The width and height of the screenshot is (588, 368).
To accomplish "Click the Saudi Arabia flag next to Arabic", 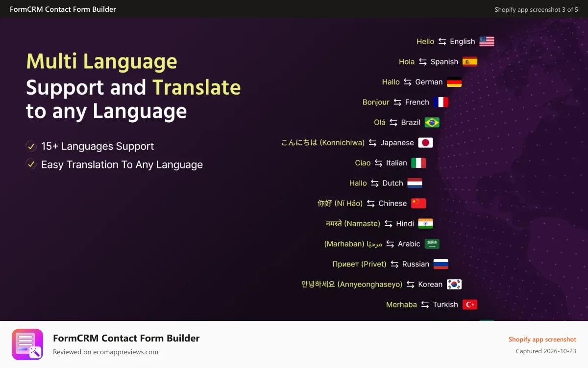I will click(x=432, y=244).
